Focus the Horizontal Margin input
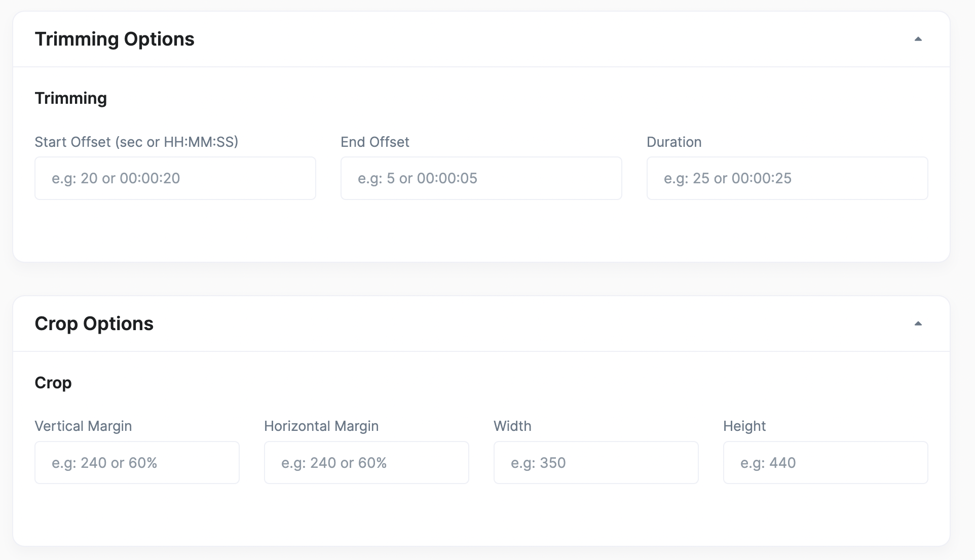 [366, 463]
